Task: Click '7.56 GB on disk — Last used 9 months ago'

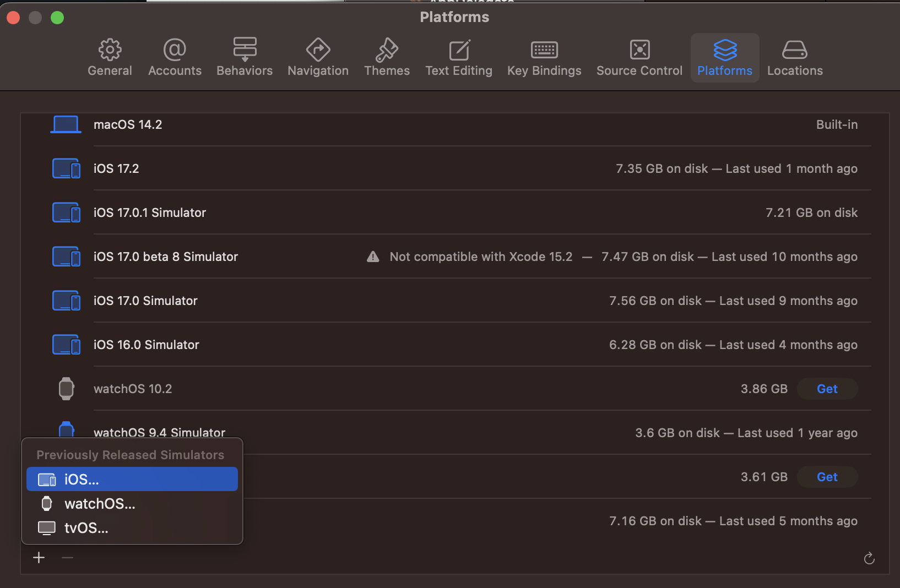Action: (733, 301)
